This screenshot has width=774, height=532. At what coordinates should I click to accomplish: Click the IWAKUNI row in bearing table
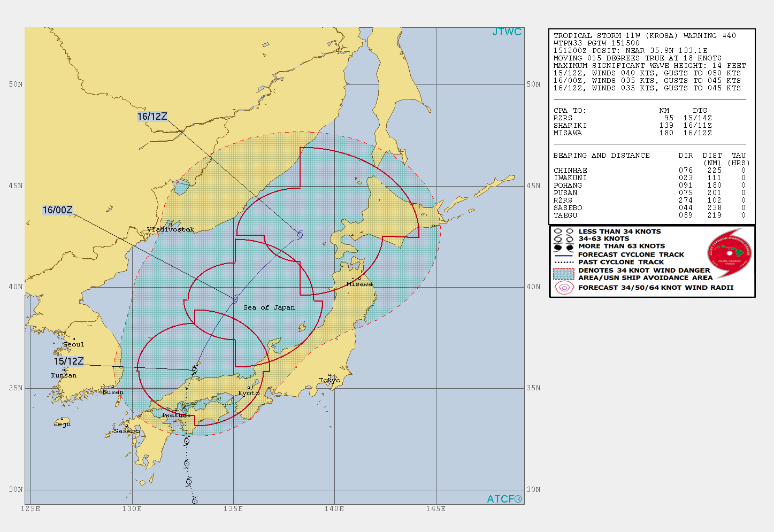pos(649,178)
